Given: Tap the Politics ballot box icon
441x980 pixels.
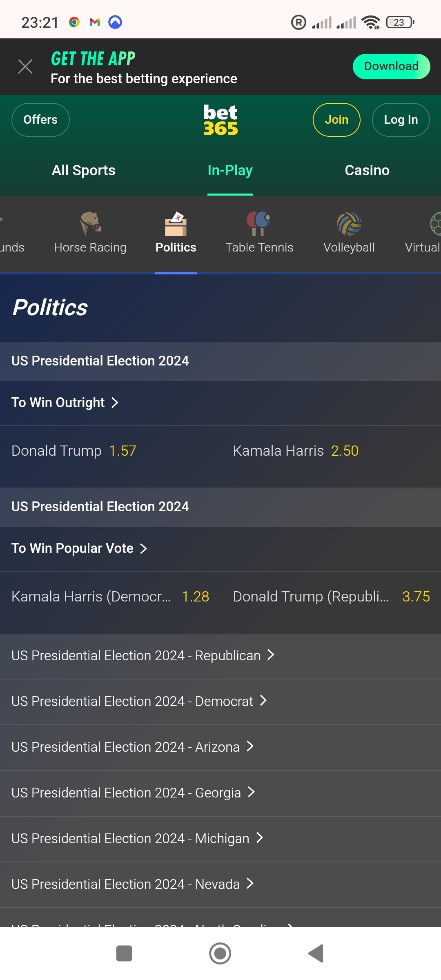Looking at the screenshot, I should (176, 223).
